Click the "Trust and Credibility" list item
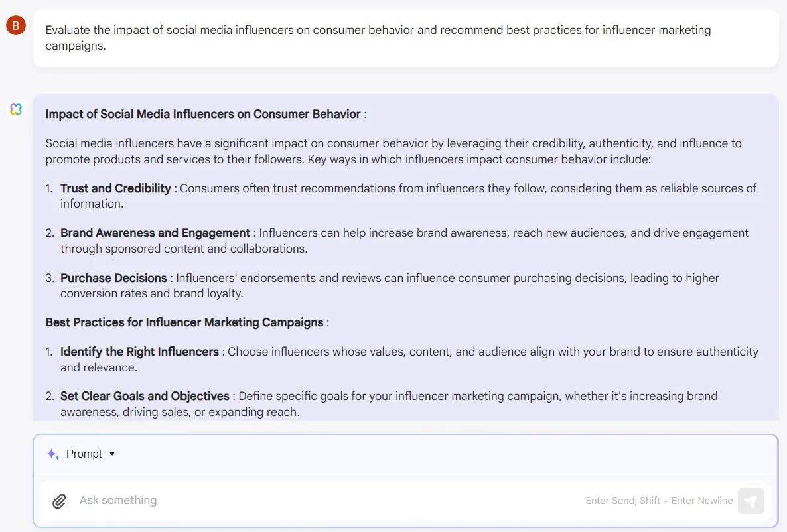787x532 pixels. coord(116,188)
